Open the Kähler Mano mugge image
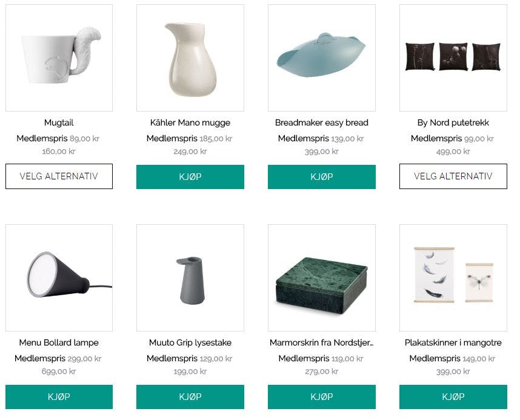The width and height of the screenshot is (520, 420). click(x=190, y=58)
